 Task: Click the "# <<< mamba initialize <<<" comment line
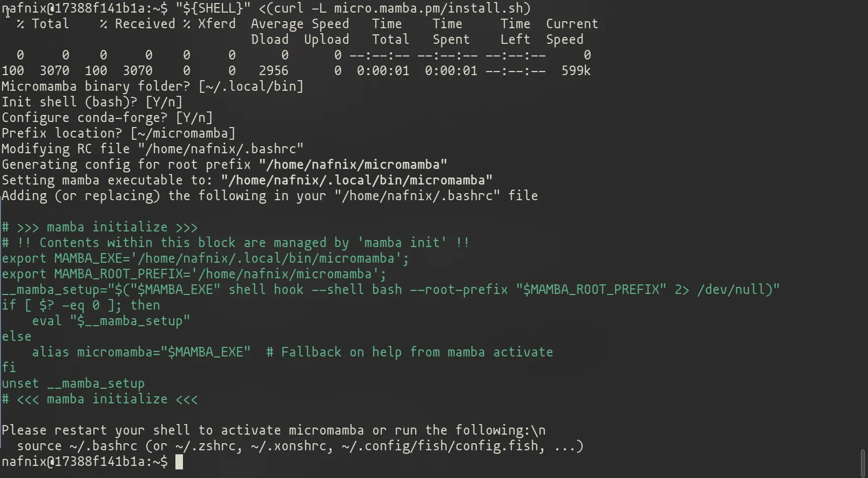[100, 399]
